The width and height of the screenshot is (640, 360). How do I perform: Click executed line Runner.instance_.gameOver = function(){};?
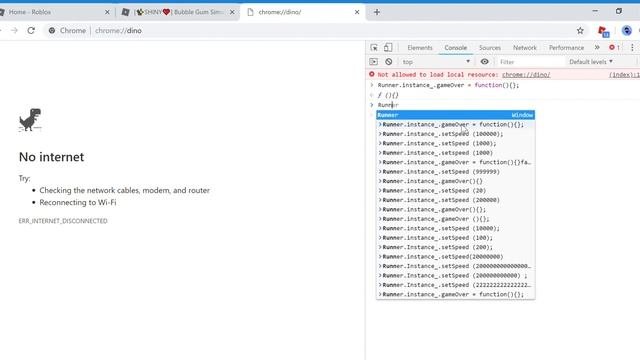pos(448,85)
